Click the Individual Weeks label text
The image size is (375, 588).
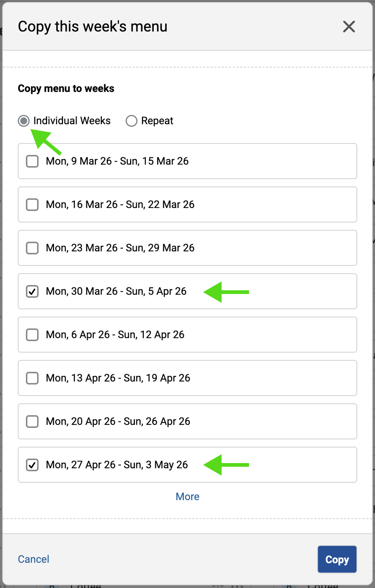[72, 121]
